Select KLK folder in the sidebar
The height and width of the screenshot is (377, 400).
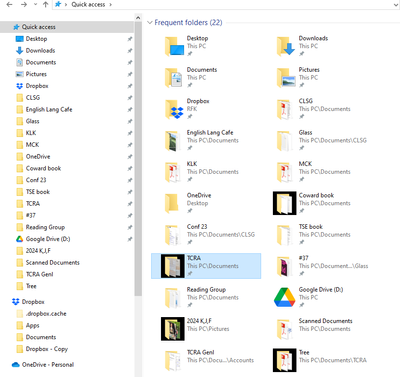[x=31, y=133]
